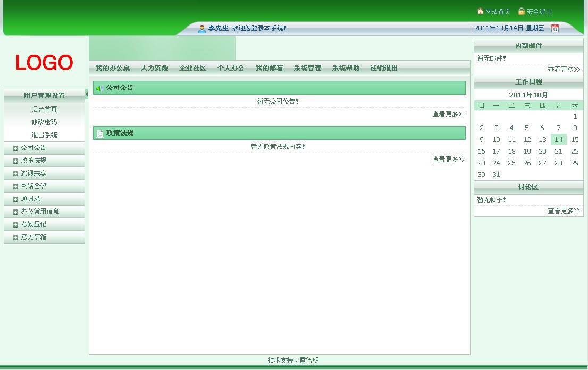Expand 办公常用信息 plus icon in sidebar

[x=15, y=212]
